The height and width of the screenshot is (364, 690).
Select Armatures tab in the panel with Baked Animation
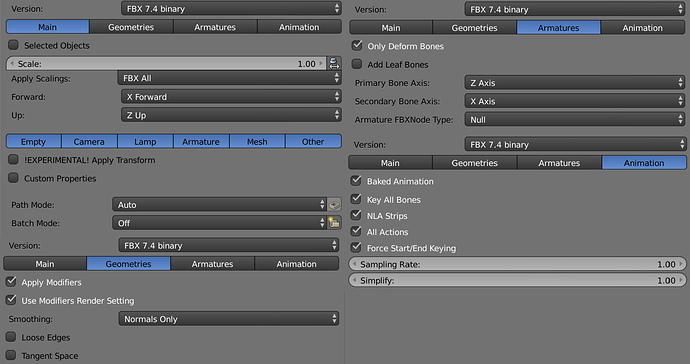tap(559, 163)
